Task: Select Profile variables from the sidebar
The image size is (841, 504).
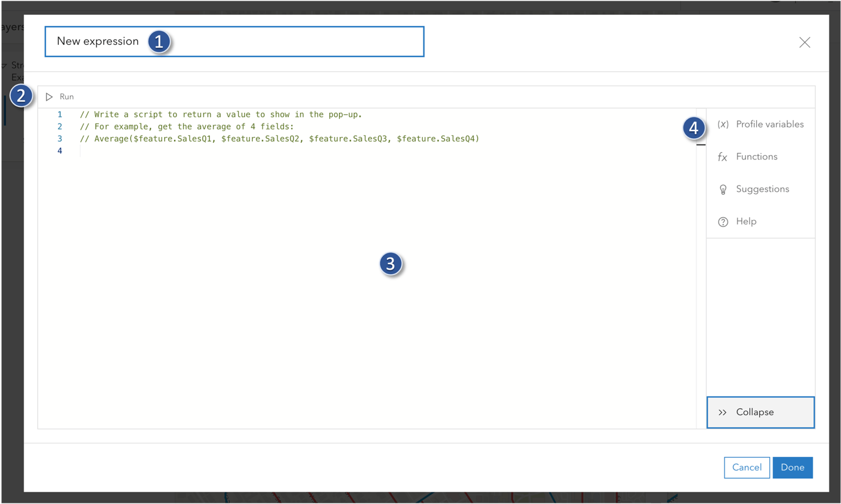Action: [769, 124]
